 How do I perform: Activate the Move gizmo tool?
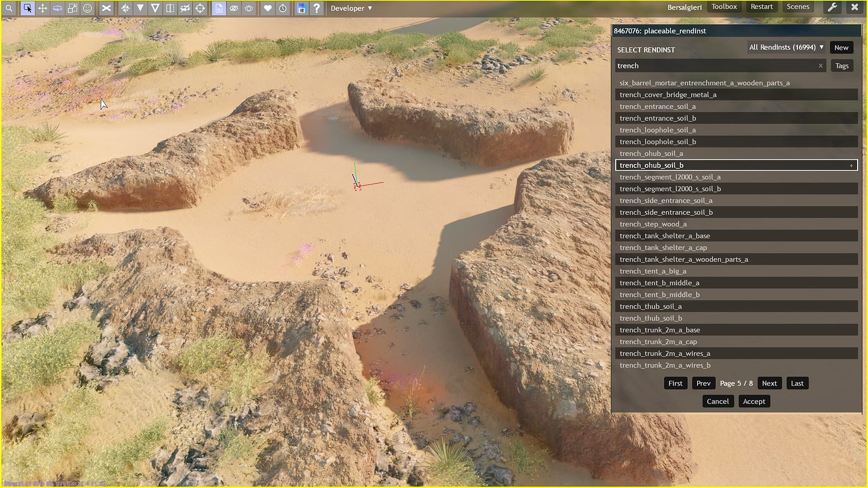pos(42,8)
